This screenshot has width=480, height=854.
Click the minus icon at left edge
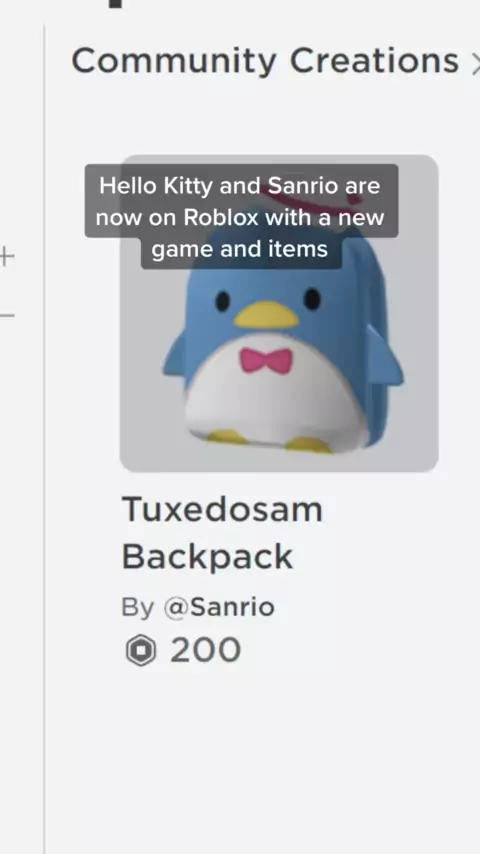pyautogui.click(x=7, y=315)
